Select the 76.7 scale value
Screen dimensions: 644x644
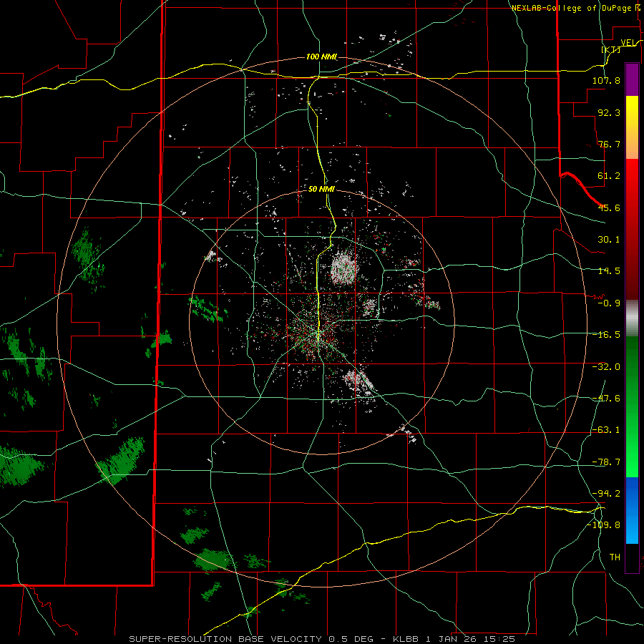pyautogui.click(x=609, y=144)
